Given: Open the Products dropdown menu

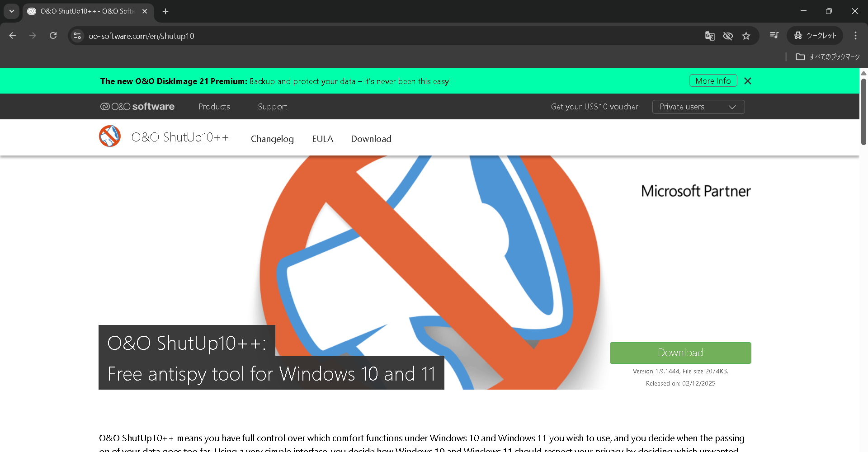Looking at the screenshot, I should (214, 107).
